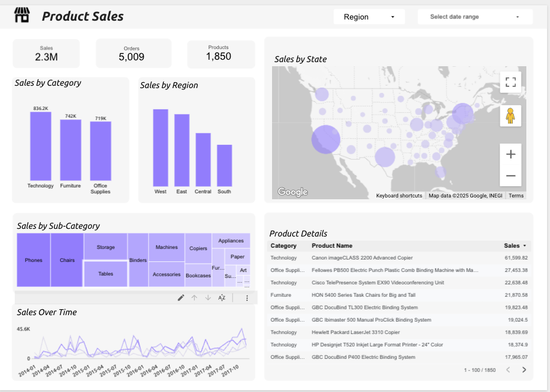This screenshot has height=392, width=550.
Task: Sort Product Details by the Category column header
Action: point(285,245)
